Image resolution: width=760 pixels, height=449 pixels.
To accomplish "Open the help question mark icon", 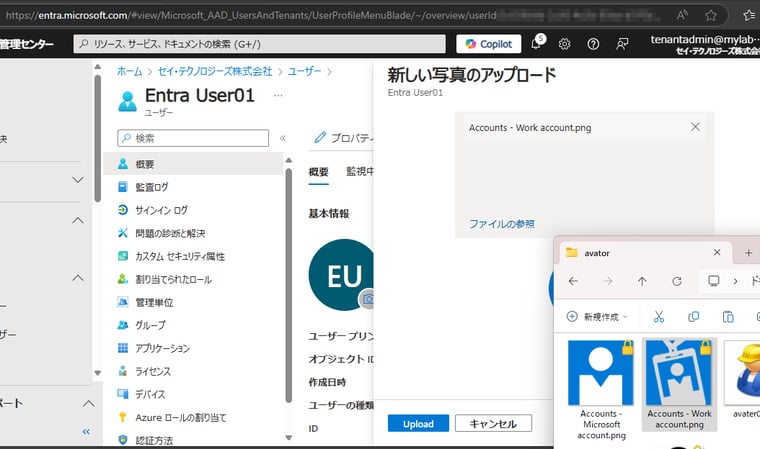I will click(593, 44).
